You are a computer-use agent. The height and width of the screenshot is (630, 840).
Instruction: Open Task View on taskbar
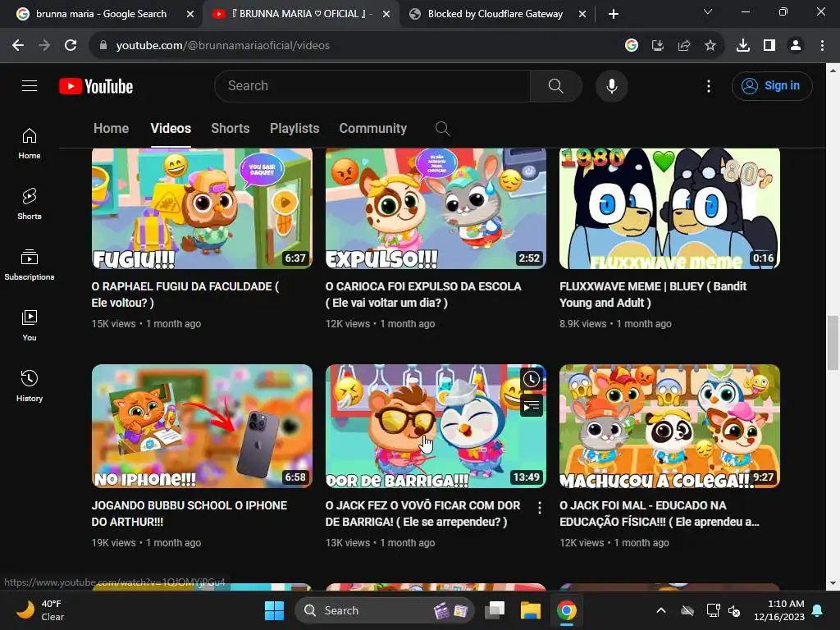(x=495, y=610)
